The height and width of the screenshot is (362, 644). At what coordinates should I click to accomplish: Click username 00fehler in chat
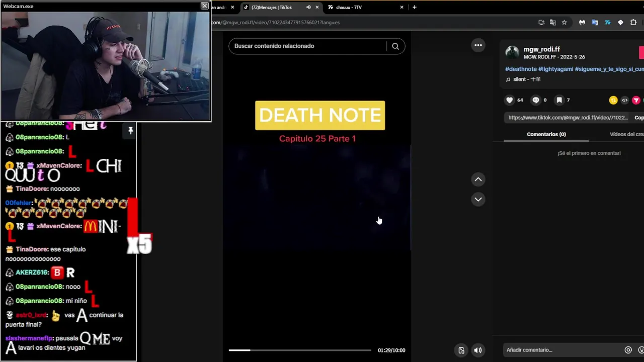pyautogui.click(x=18, y=203)
